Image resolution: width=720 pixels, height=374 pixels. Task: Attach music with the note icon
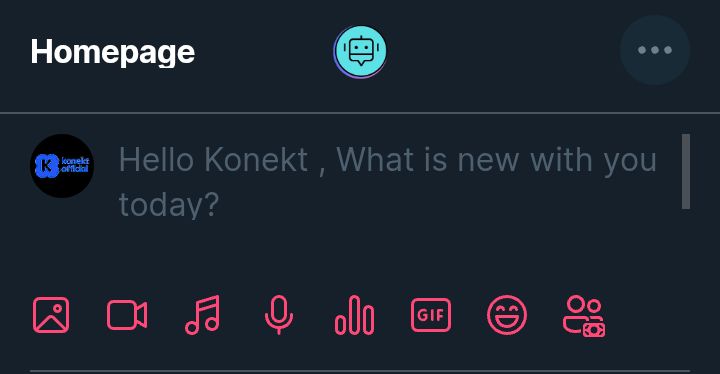click(x=202, y=315)
